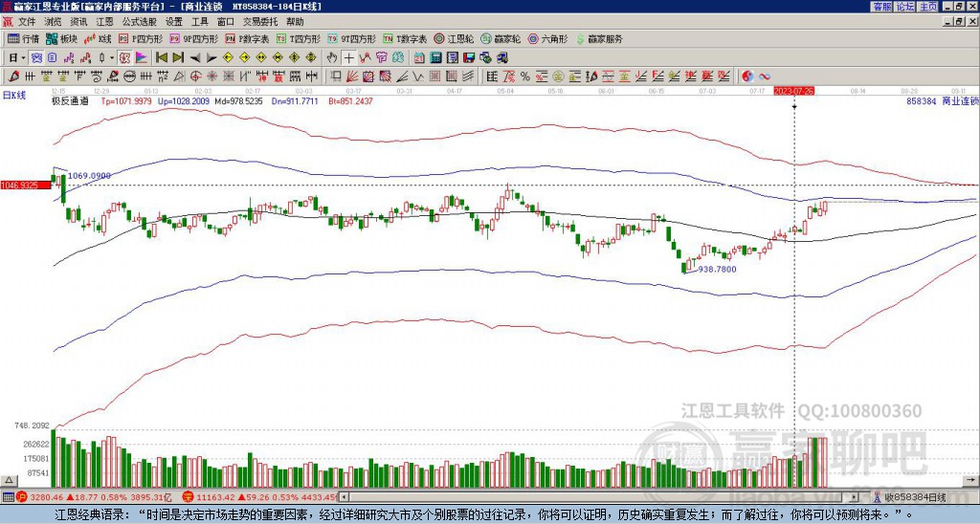This screenshot has width=980, height=524.
Task: Jump to last bar with green skip-forward icon
Action: click(x=178, y=58)
